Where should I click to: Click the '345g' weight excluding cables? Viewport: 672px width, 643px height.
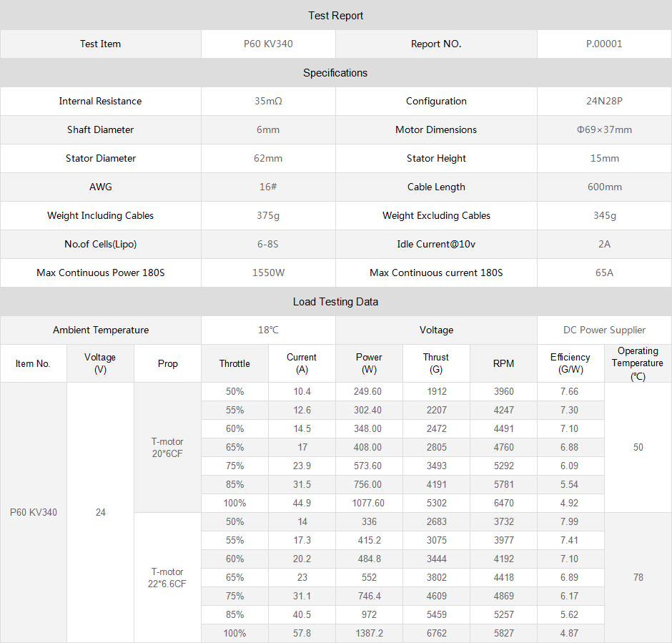click(x=604, y=215)
